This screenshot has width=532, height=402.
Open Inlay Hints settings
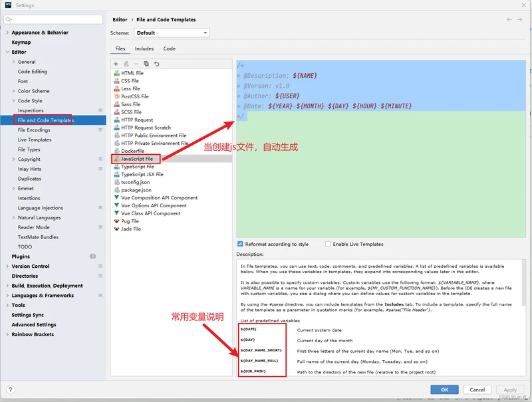[29, 169]
